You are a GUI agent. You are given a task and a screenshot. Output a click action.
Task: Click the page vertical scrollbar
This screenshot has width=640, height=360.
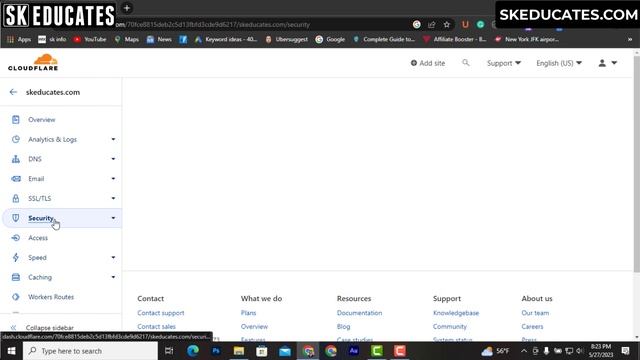(636, 163)
